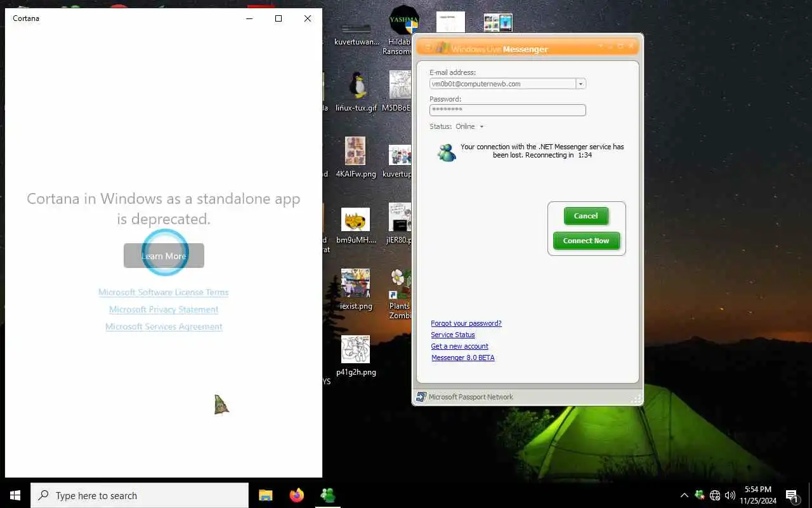
Task: Select the jIER80 desktop image icon
Action: (x=399, y=224)
